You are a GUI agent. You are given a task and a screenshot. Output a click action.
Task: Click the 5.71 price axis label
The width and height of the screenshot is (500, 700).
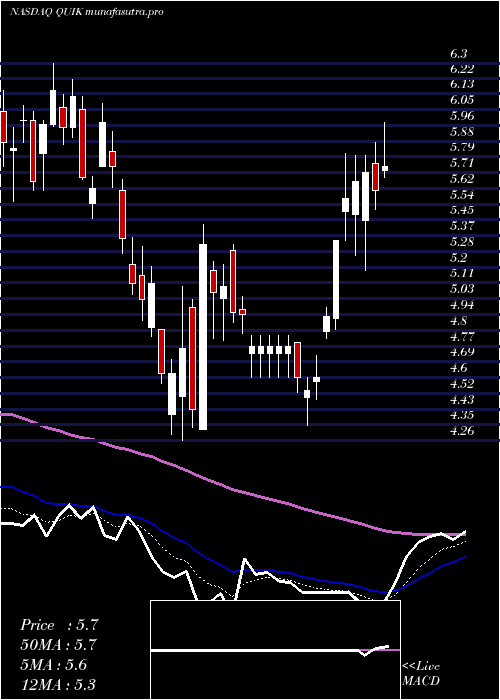tap(462, 163)
